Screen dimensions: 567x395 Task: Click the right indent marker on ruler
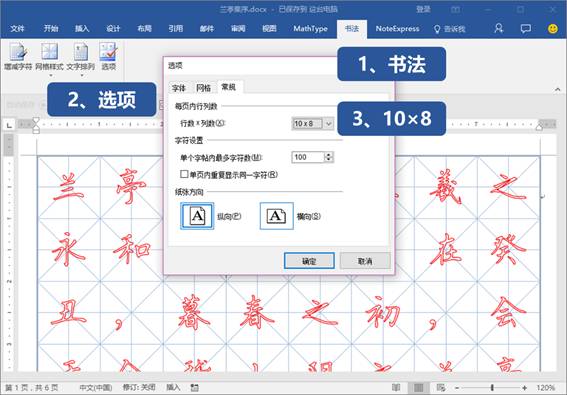[x=539, y=127]
